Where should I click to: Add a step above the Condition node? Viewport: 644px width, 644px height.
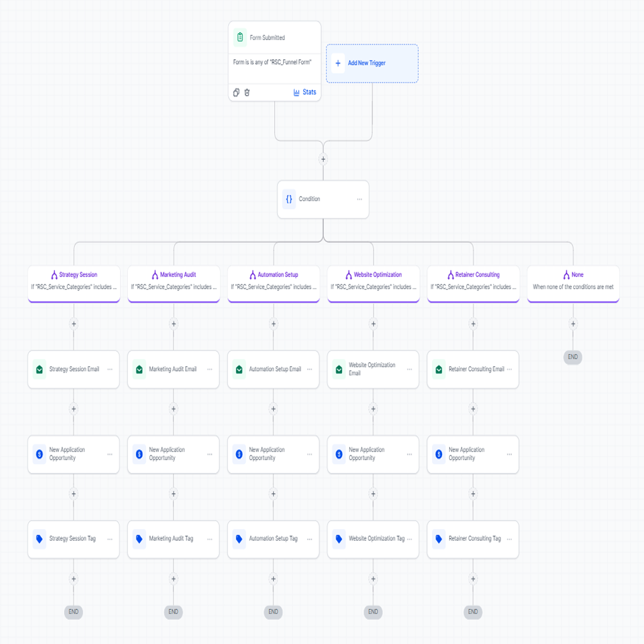point(323,159)
